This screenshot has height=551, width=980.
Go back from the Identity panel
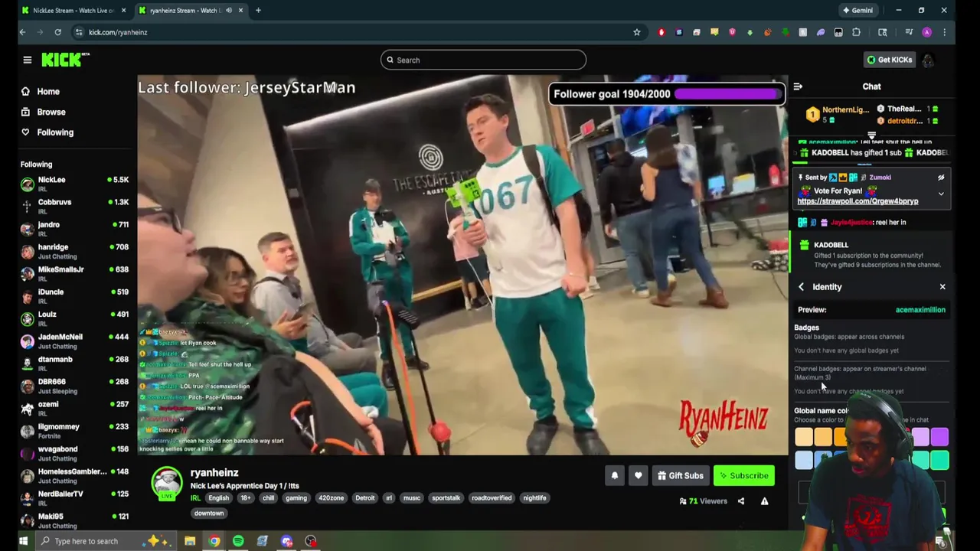[x=801, y=287]
